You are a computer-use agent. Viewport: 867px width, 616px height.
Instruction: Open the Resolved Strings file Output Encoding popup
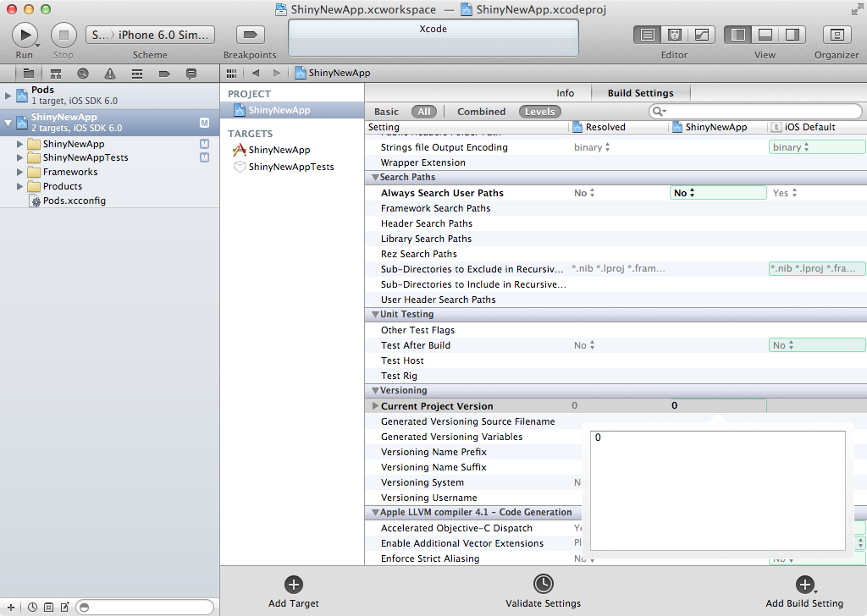pyautogui.click(x=592, y=147)
